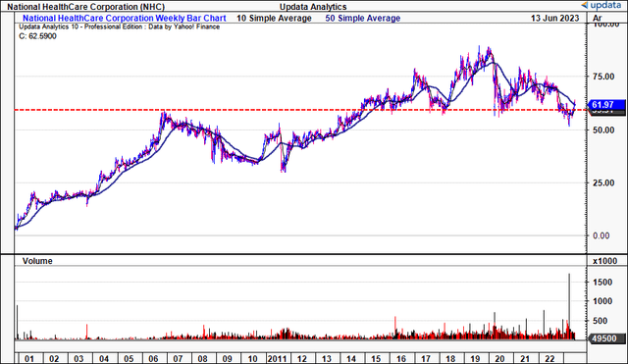The image size is (628, 364).
Task: Click the 75.00 price axis label
Action: coord(603,77)
